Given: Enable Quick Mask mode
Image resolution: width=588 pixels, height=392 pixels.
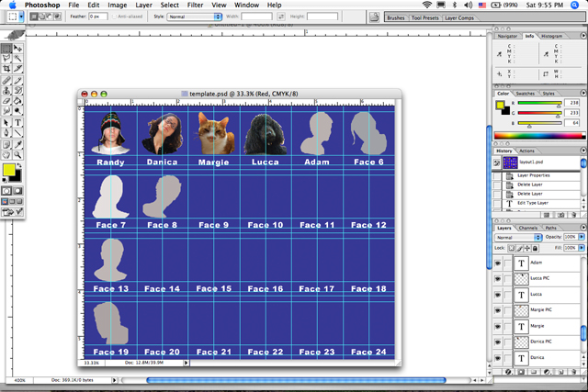Looking at the screenshot, I should point(17,191).
